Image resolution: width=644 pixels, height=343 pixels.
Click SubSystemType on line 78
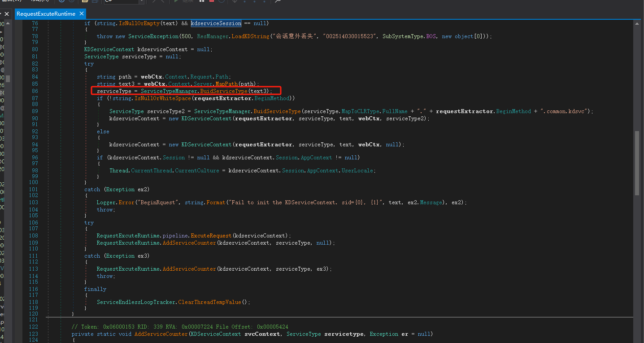(403, 36)
